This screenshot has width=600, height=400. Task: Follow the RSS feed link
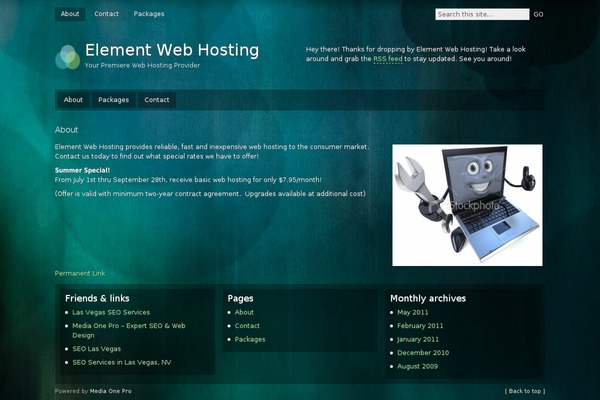click(x=388, y=59)
